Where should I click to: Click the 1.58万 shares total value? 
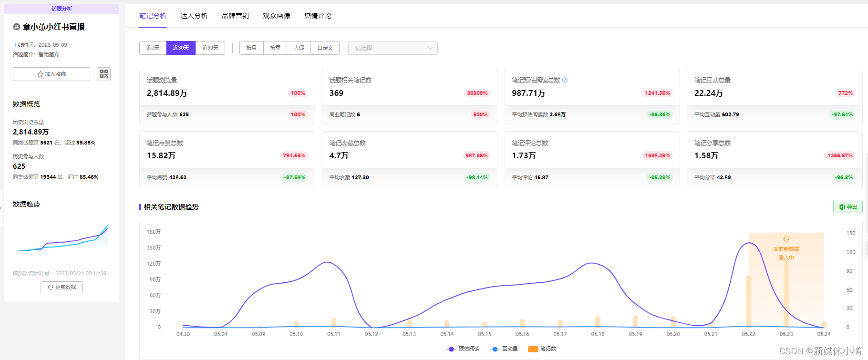[706, 155]
